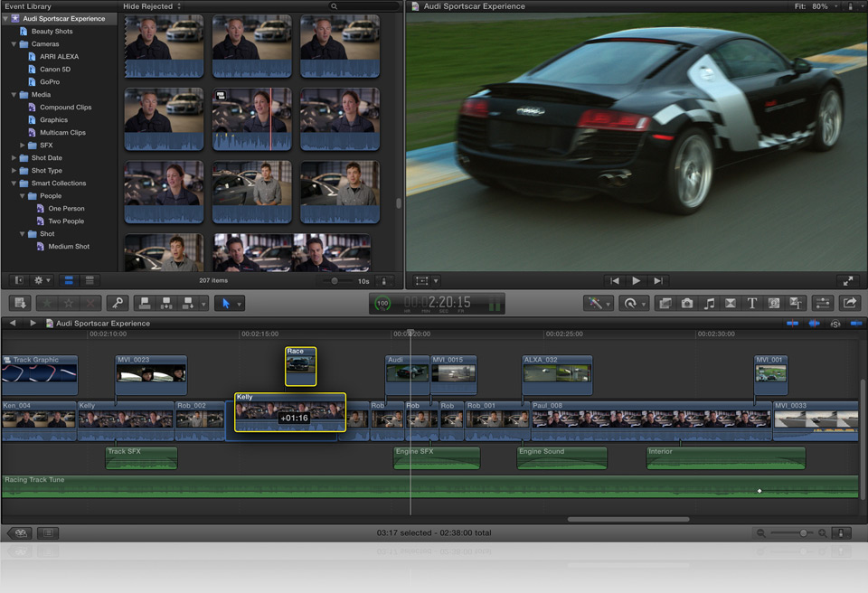Click the Import Media icon
868x593 pixels.
coord(21,304)
